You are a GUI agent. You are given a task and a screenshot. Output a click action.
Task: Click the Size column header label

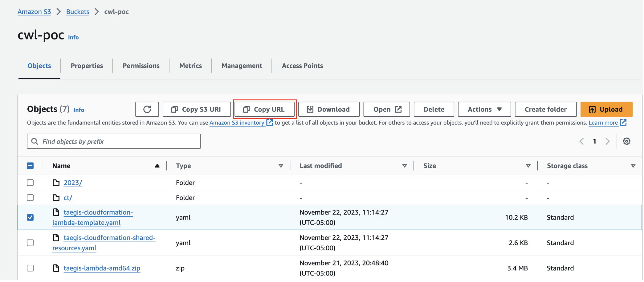pos(430,166)
